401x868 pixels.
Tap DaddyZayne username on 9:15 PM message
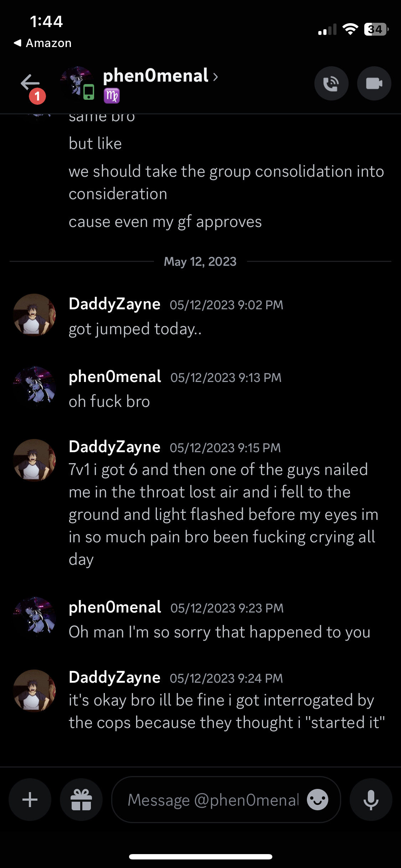point(114,447)
